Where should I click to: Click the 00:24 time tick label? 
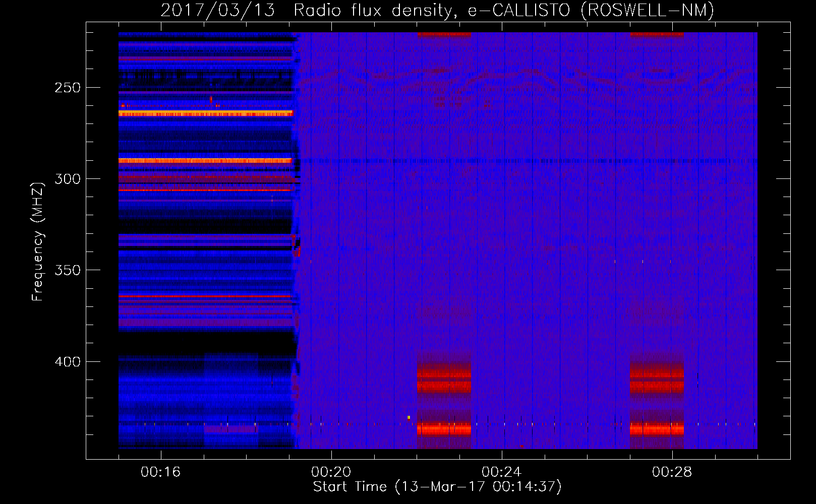(502, 472)
